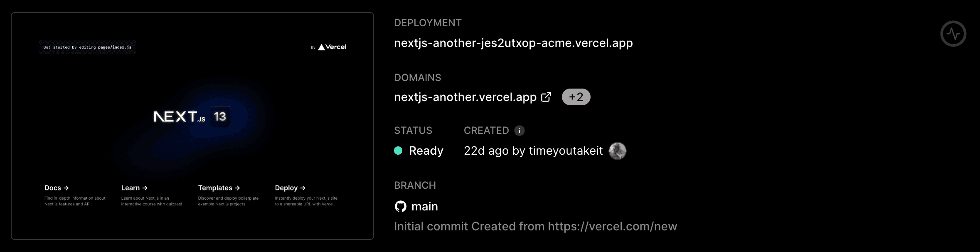The height and width of the screenshot is (252, 980).
Task: Click the info icon next to CREATED
Action: click(520, 130)
